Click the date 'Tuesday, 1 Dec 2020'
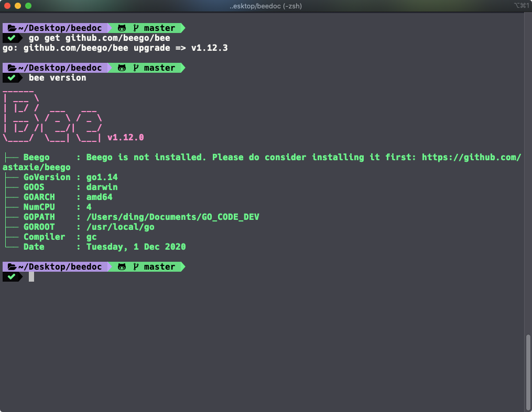Viewport: 532px width, 412px height. (x=136, y=247)
